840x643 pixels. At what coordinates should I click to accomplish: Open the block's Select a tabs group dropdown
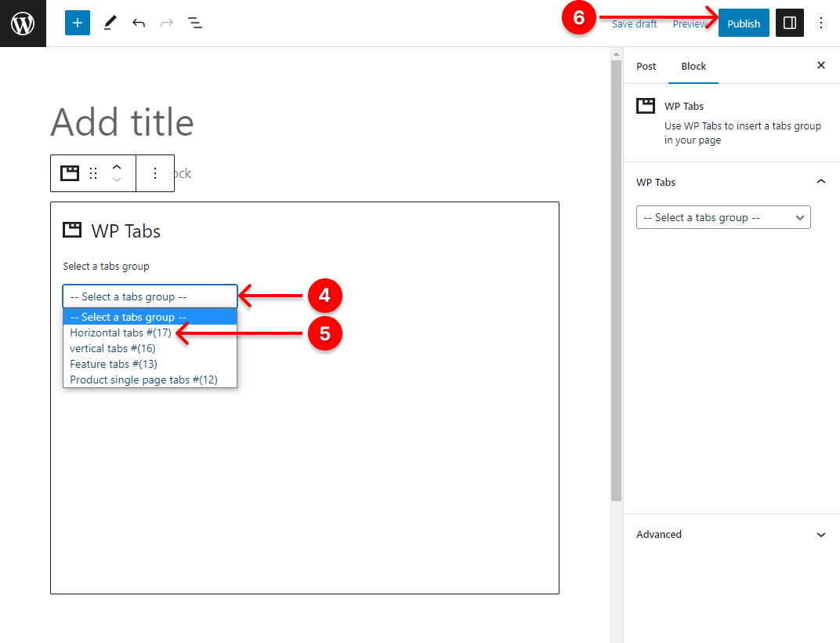tap(150, 296)
